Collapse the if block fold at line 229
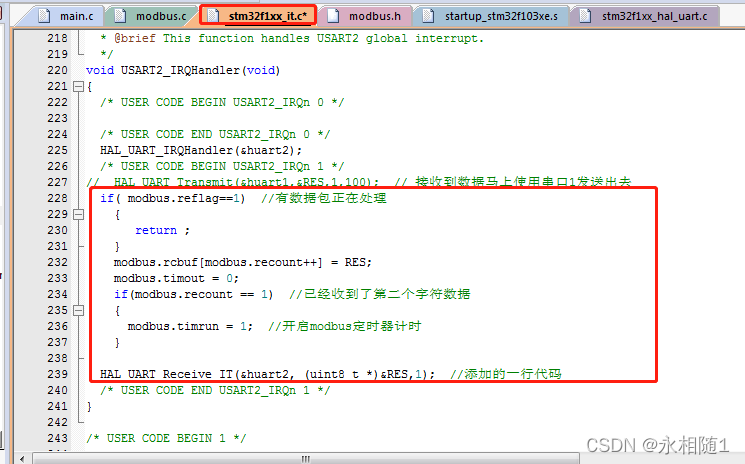This screenshot has height=464, width=745. (x=78, y=215)
